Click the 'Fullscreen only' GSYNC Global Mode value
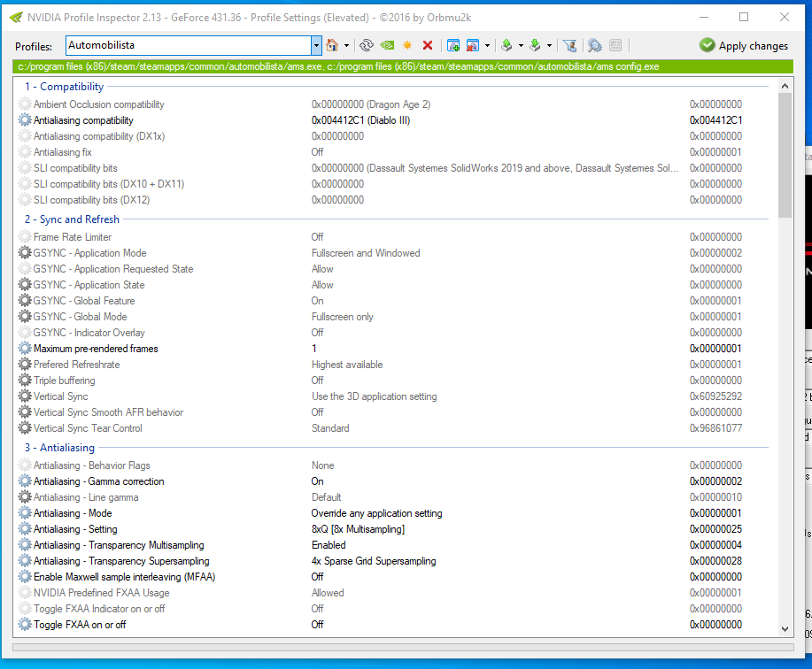Viewport: 812px width, 669px height. pos(343,317)
